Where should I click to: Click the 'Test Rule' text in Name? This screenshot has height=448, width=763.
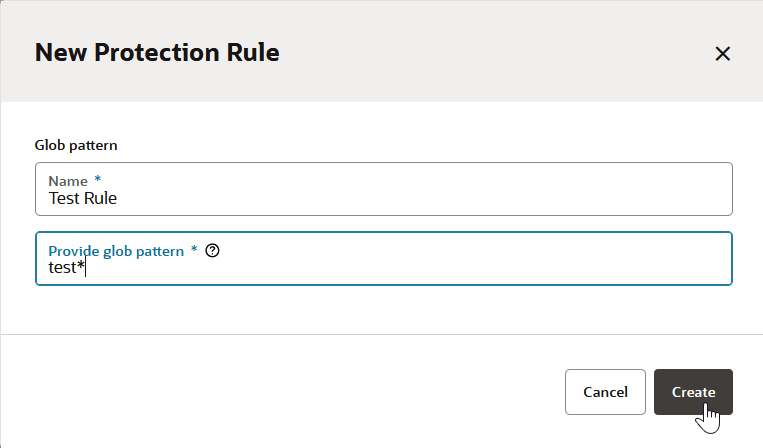[83, 198]
